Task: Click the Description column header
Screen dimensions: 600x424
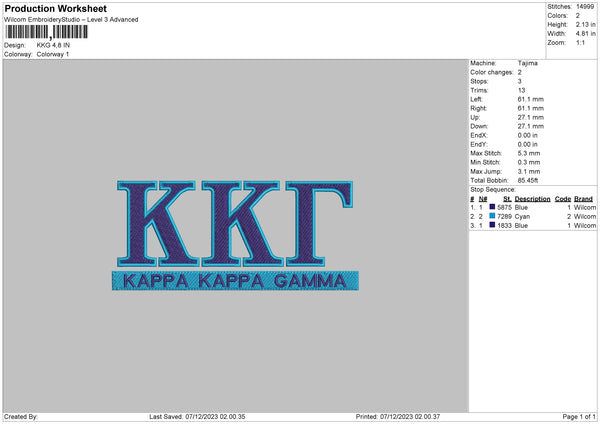Action: [532, 199]
